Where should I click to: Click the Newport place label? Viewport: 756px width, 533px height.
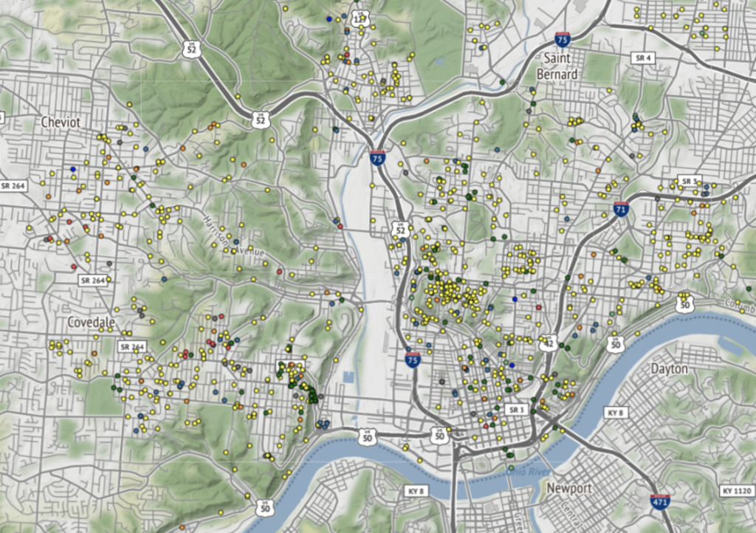point(569,488)
